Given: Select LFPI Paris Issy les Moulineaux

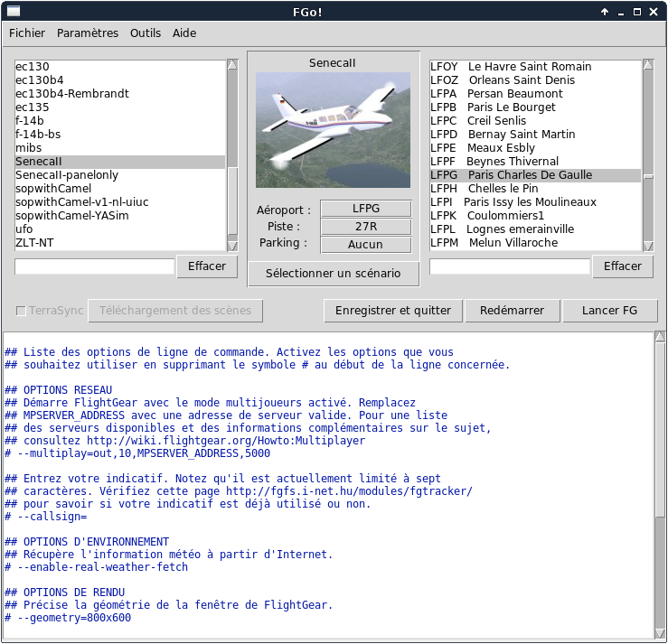Looking at the screenshot, I should click(535, 202).
